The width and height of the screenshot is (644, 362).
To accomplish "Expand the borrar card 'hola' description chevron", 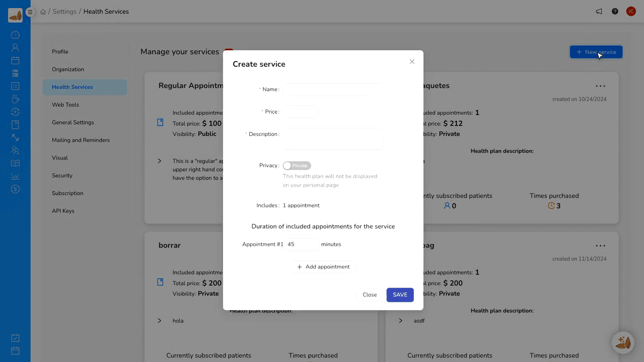I will [159, 321].
